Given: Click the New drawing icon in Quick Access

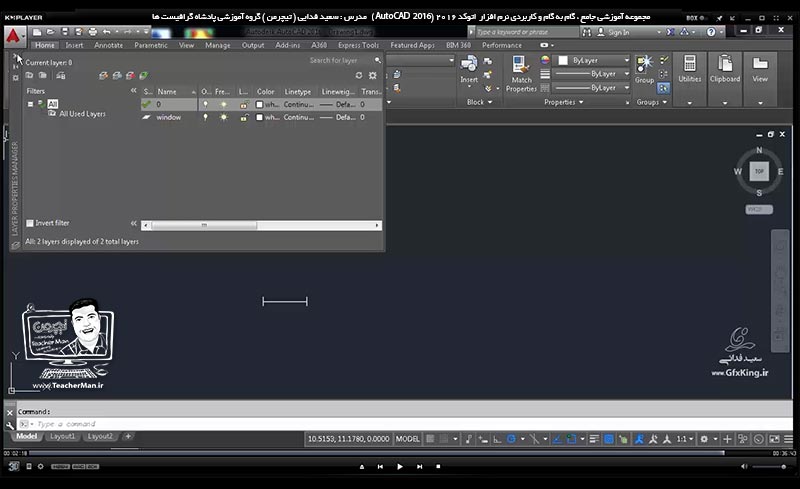Looking at the screenshot, I should [37, 32].
